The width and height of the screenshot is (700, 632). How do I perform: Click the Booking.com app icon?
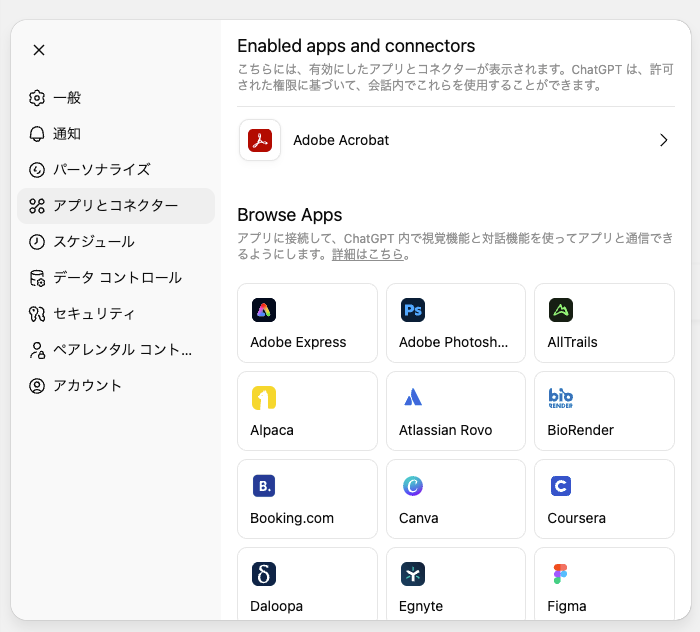point(263,486)
